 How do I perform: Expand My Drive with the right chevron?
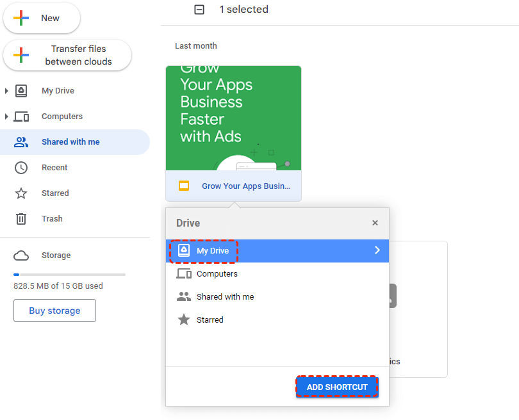coord(377,250)
